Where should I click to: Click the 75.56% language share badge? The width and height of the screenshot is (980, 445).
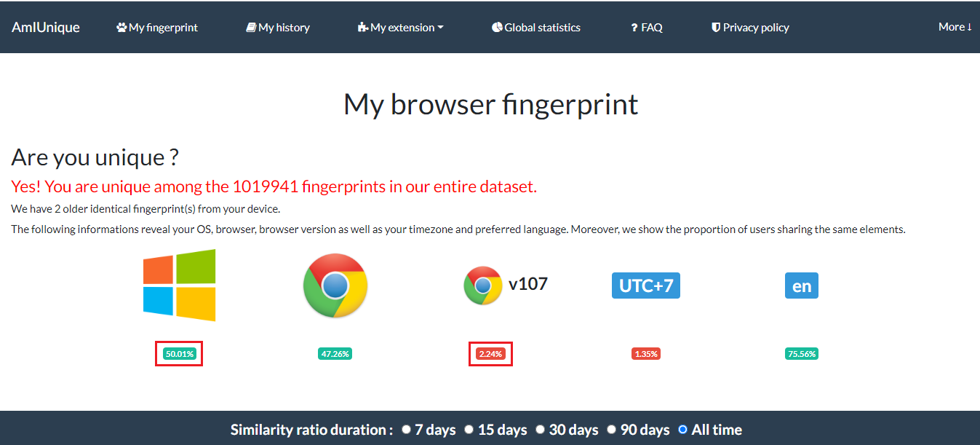click(x=801, y=354)
